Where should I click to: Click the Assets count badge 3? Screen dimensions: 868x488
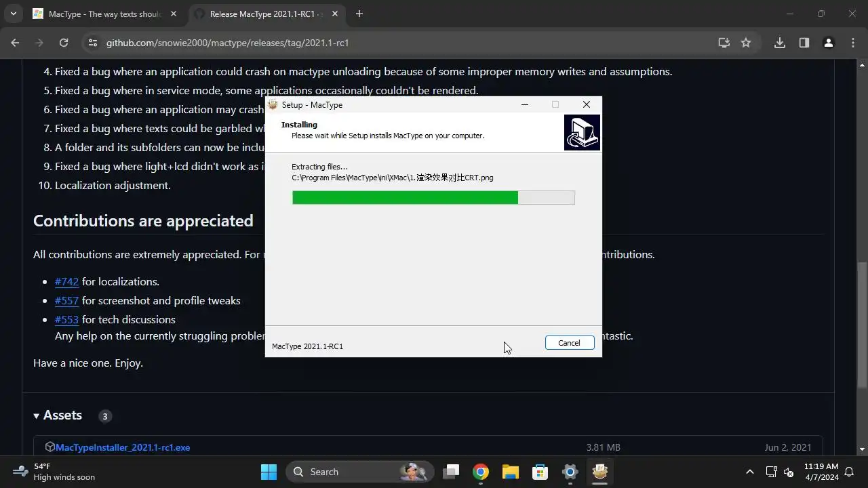pos(104,416)
